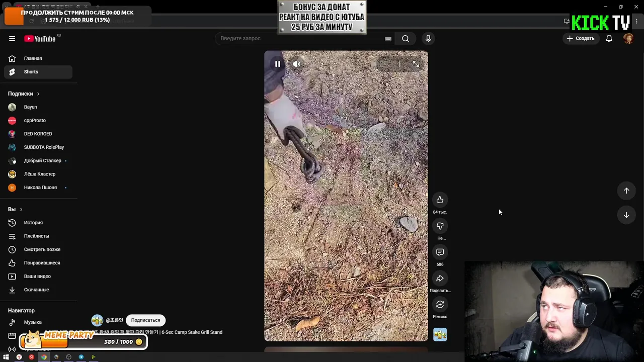Like the Short with thumbs up
The width and height of the screenshot is (644, 362).
click(x=440, y=200)
